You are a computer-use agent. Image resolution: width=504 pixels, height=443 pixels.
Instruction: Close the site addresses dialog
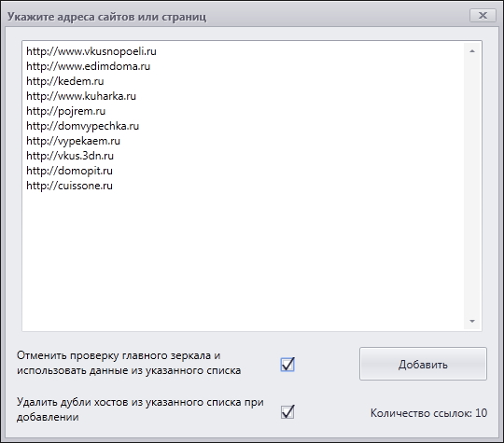pos(483,16)
